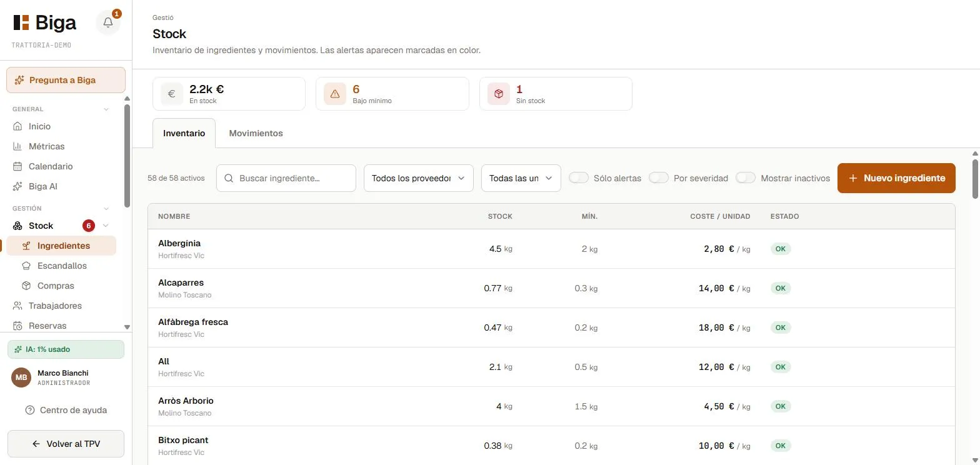980x465 pixels.
Task: Click the sidebar vertical scrollbar
Action: [127, 156]
